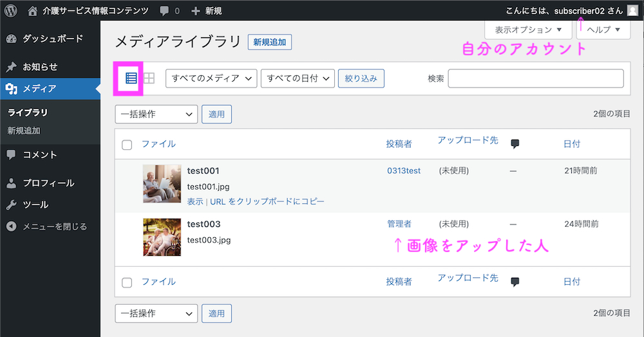Switch to grid view icon

pyautogui.click(x=149, y=78)
